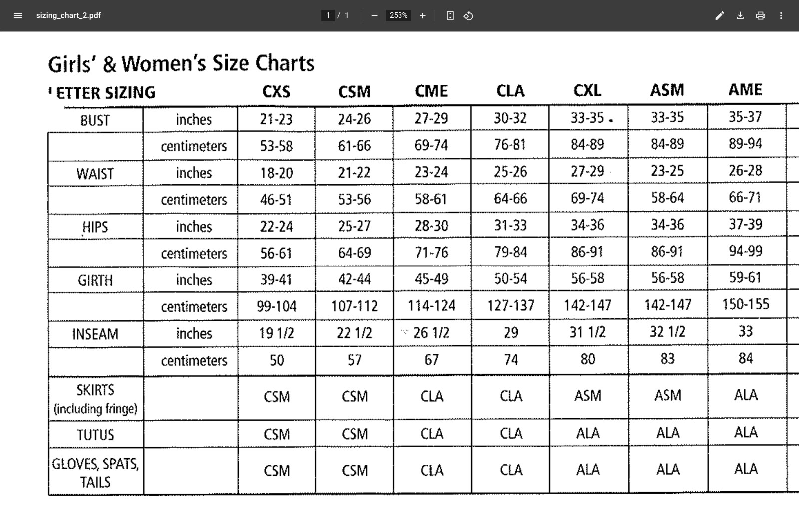
Task: Click the Girls' & Women's Size Charts heading
Action: (x=181, y=64)
